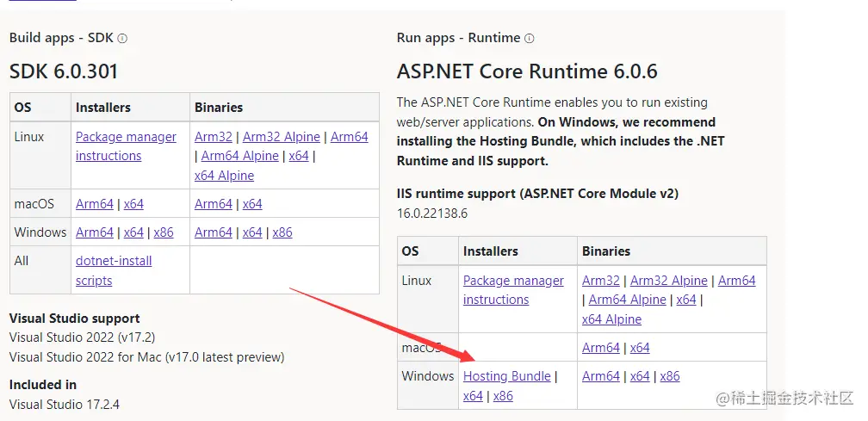Download Runtime Windows x86 installer
Viewport: 868px width, 421px height.
(503, 396)
